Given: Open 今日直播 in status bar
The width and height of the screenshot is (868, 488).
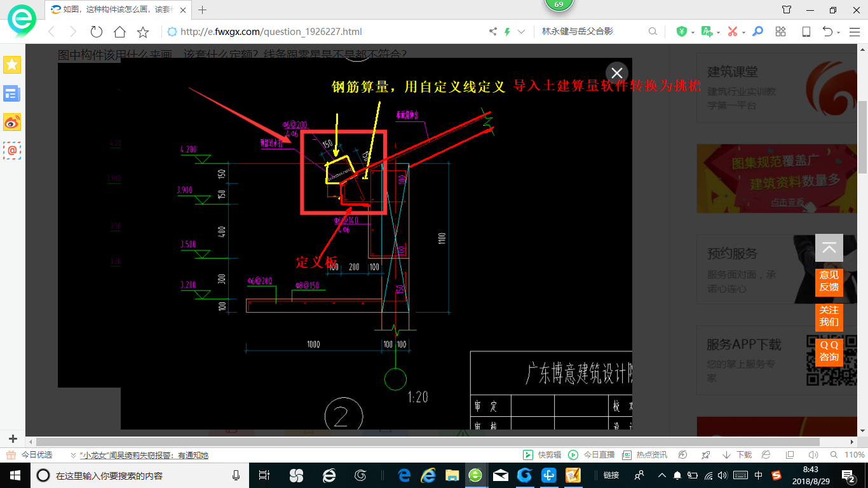Looking at the screenshot, I should (592, 455).
